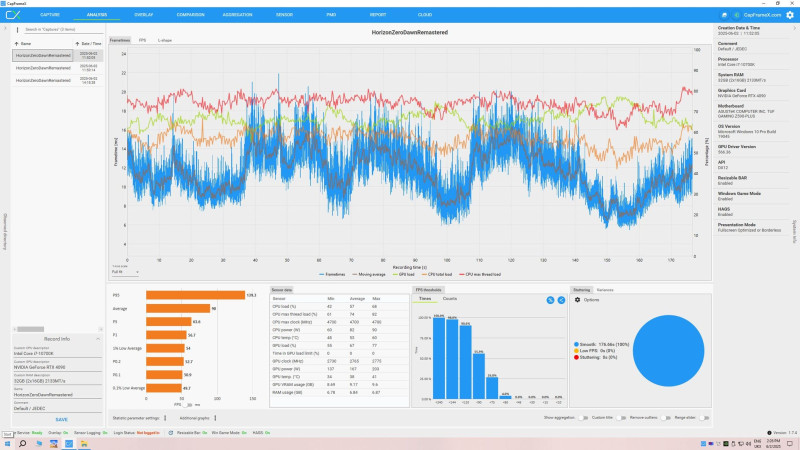Click the volume icon in system tray

tap(748, 444)
